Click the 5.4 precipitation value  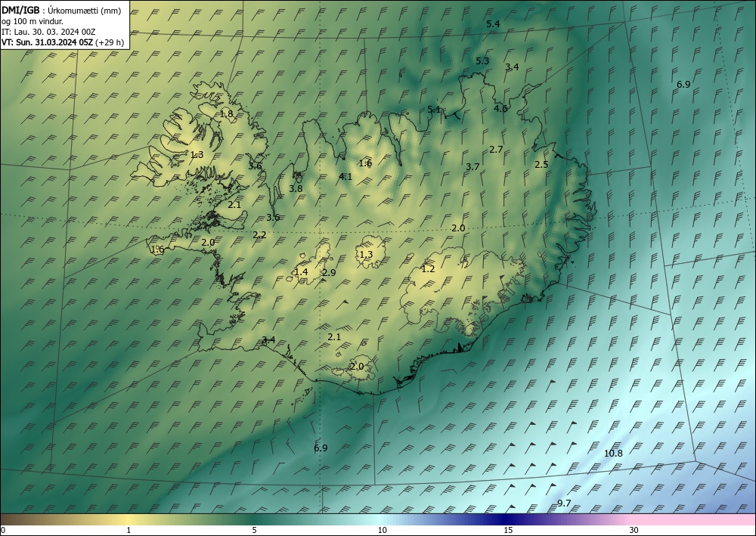click(493, 23)
